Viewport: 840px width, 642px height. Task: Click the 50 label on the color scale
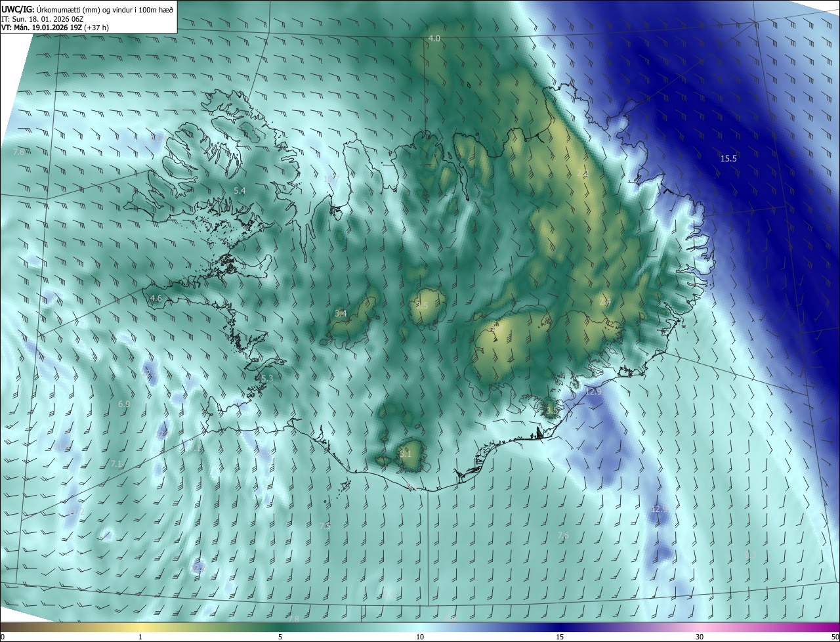(834, 637)
